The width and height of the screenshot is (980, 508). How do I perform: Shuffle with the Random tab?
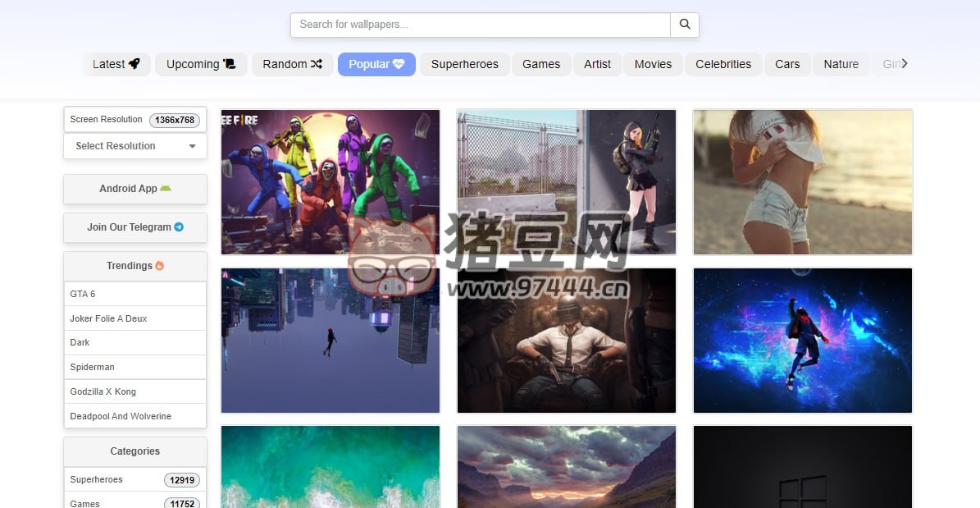click(x=292, y=64)
